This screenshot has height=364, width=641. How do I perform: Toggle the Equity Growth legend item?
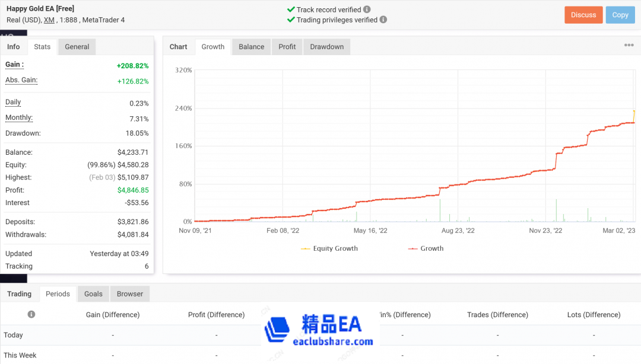pos(329,248)
